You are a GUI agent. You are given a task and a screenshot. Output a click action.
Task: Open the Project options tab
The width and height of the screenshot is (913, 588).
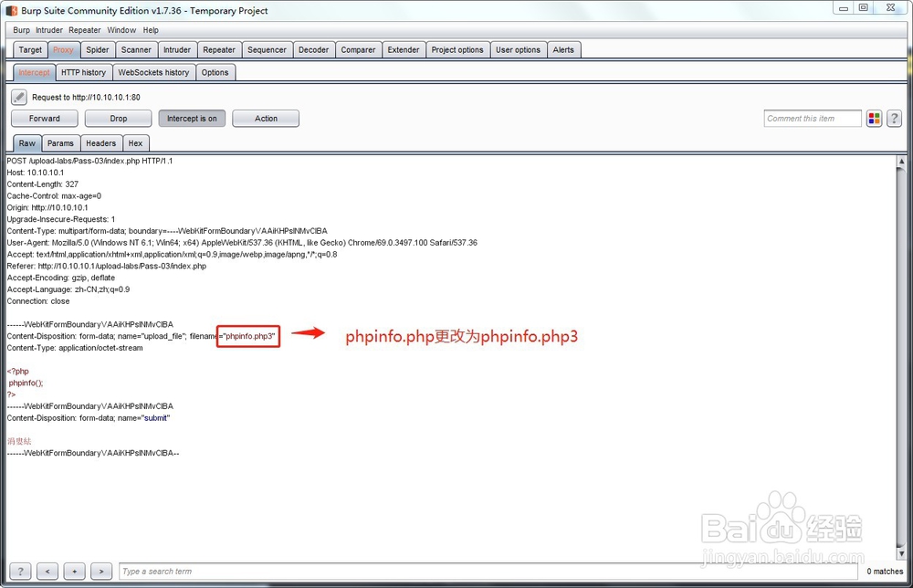tap(457, 50)
